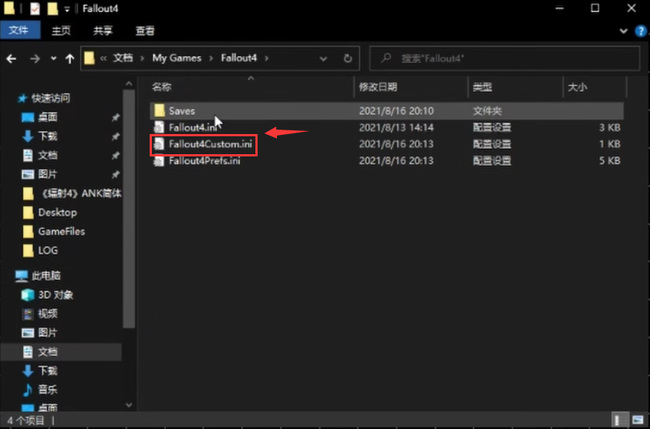Click My Games in the address path
The image size is (650, 429).
(180, 57)
